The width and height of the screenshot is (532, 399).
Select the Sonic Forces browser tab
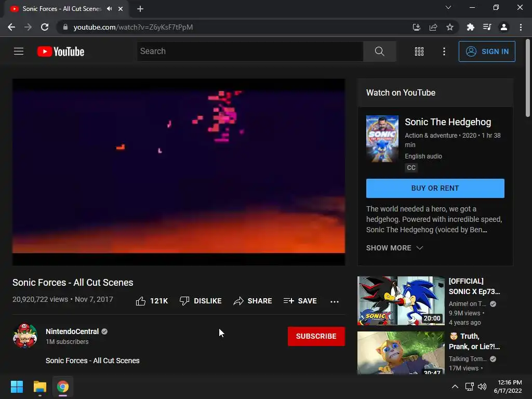[66, 9]
